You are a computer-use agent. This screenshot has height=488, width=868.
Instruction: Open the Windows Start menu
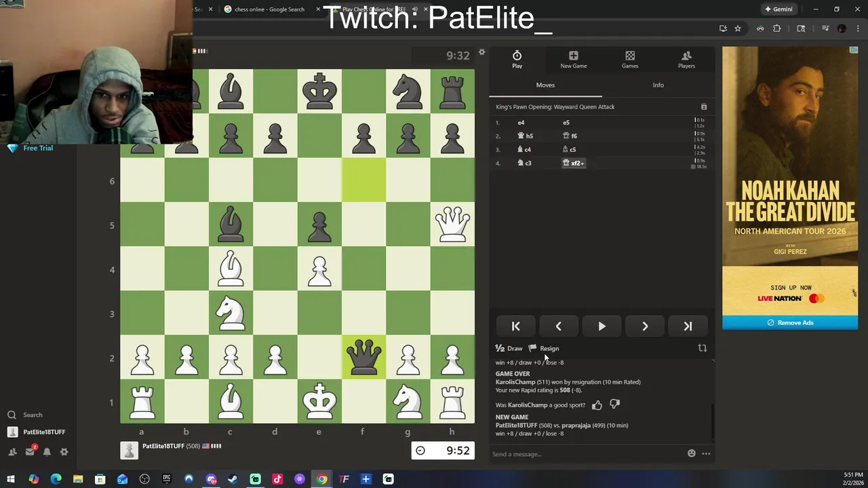pyautogui.click(x=11, y=479)
